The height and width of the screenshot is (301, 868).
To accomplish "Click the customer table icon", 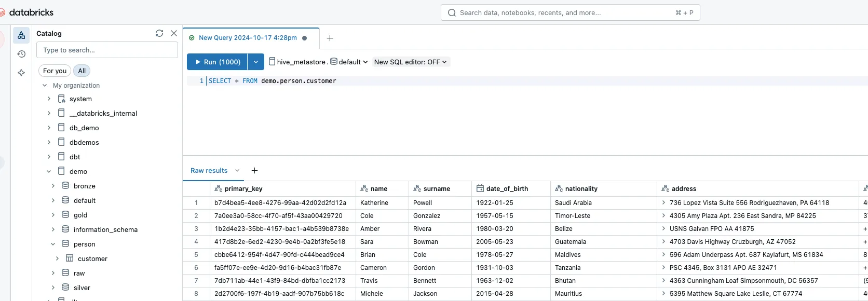I will [x=70, y=258].
